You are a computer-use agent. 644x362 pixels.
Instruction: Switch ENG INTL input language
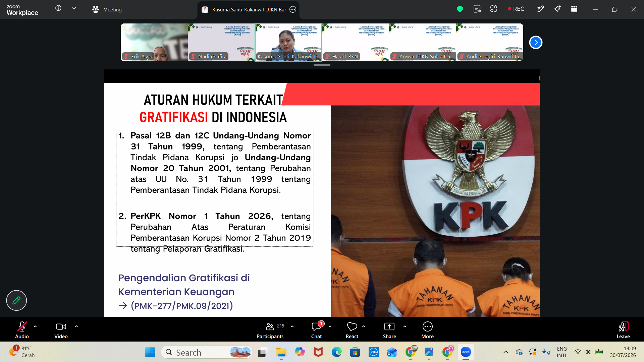point(562,352)
